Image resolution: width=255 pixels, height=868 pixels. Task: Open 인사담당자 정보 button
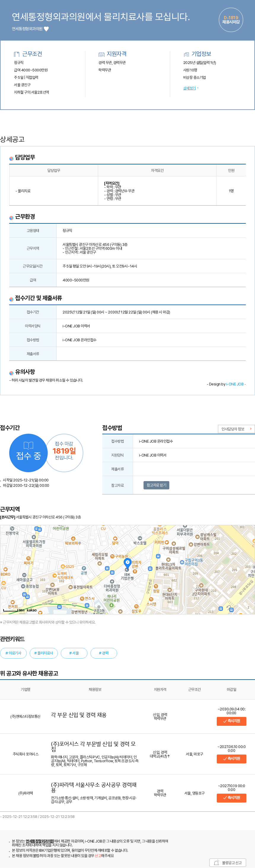[x=236, y=429]
